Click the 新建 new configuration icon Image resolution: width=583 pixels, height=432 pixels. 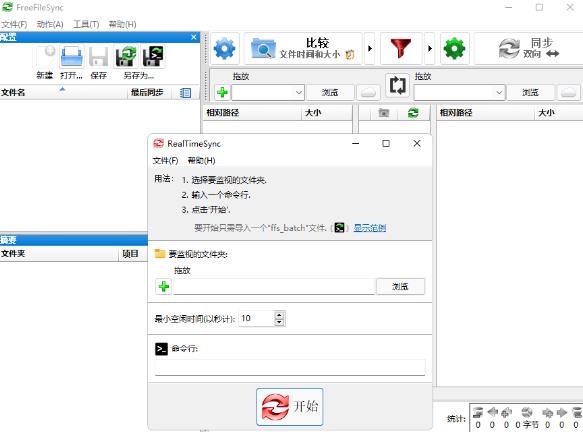tap(46, 56)
